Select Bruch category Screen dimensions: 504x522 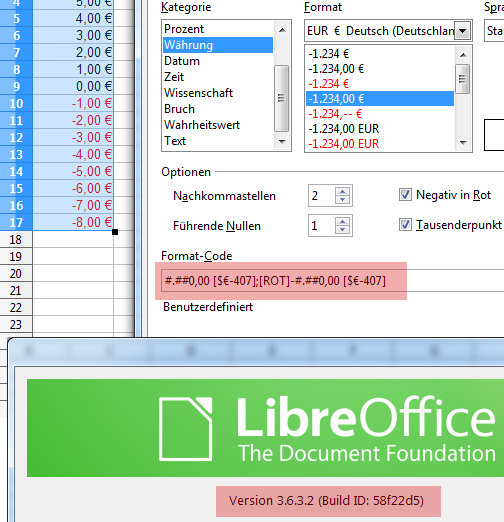218,109
